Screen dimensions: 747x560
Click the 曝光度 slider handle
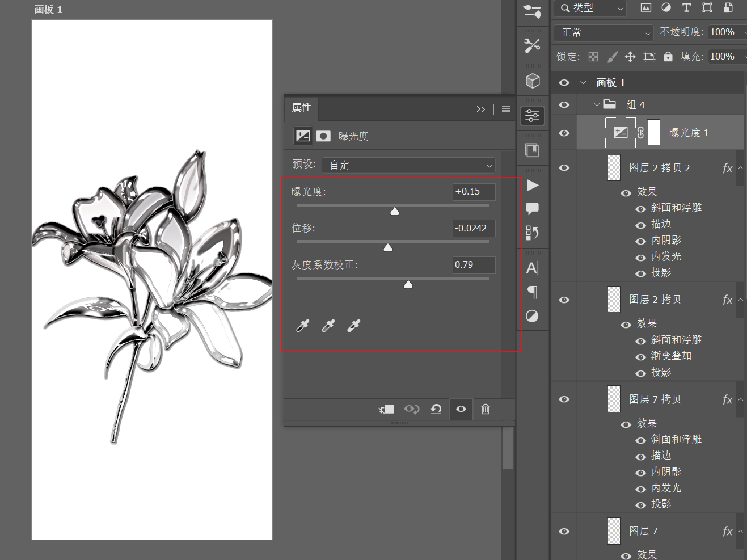pos(395,212)
